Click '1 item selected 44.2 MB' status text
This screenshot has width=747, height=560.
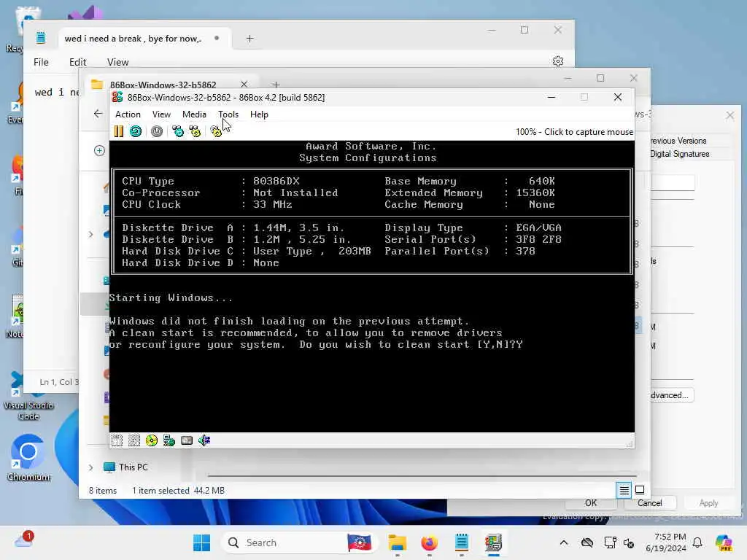178,491
